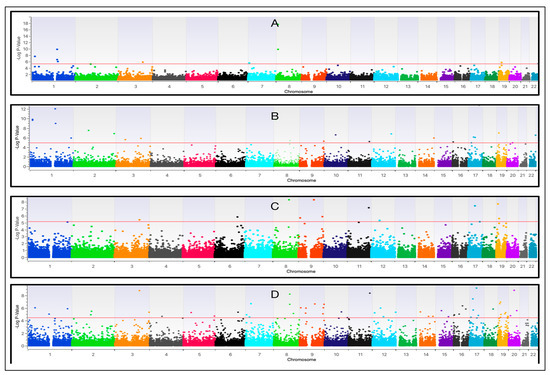Click chromosome label 11 in panel C
550x375 pixels.
point(359,266)
